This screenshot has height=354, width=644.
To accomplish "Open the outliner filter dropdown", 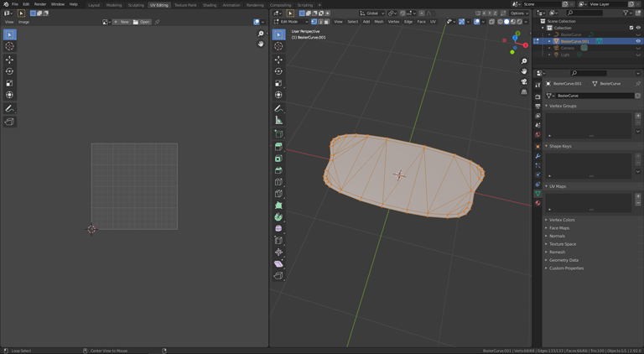I will coord(627,13).
